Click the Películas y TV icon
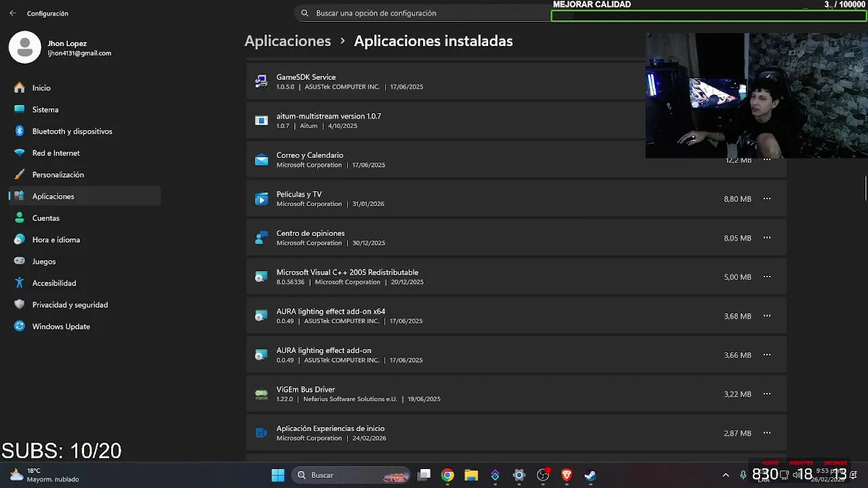Screen dimensions: 868x488 pos(261,199)
